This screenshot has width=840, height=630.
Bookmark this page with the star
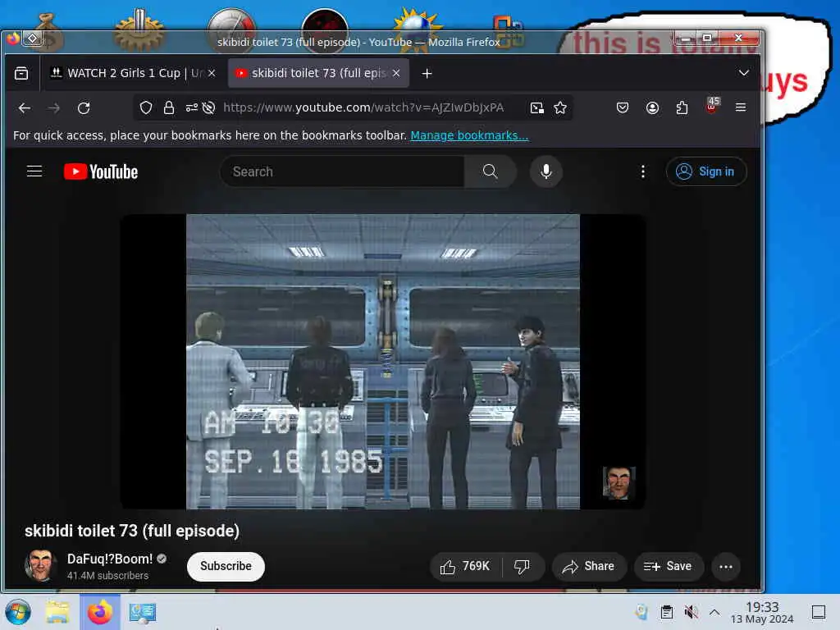pyautogui.click(x=560, y=107)
